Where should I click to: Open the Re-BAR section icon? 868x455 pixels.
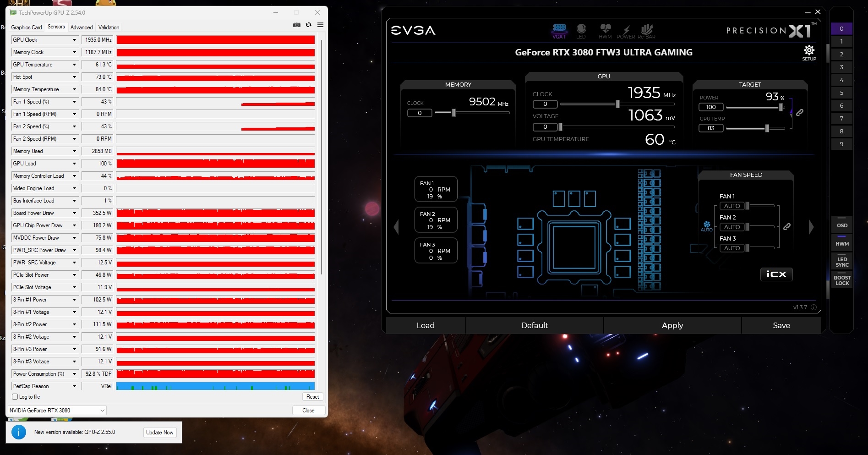point(647,31)
